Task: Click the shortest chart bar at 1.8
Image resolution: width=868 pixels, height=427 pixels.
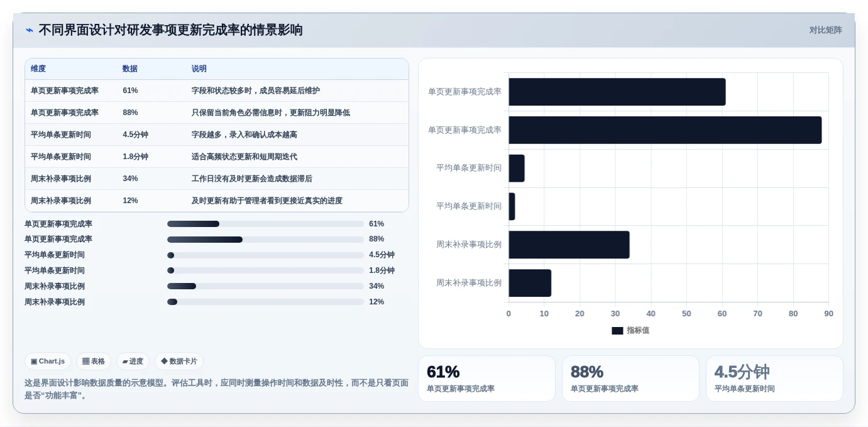Action: pyautogui.click(x=512, y=206)
